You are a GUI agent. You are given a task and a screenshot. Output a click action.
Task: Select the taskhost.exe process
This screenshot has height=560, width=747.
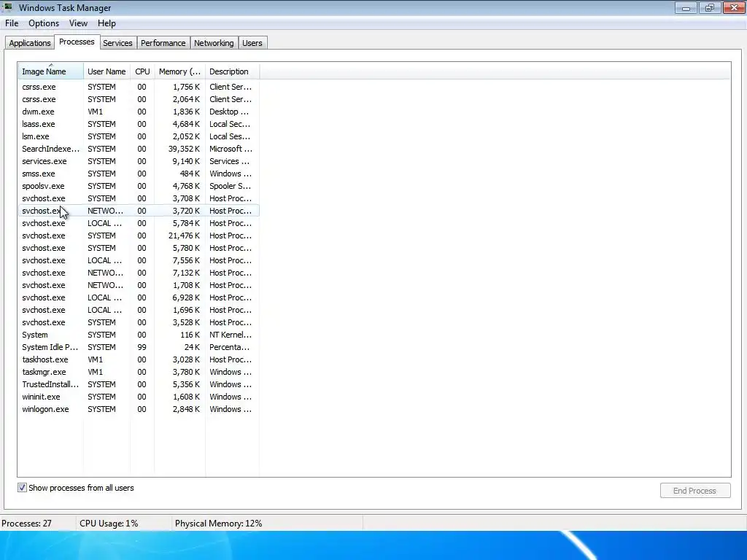tap(139, 359)
